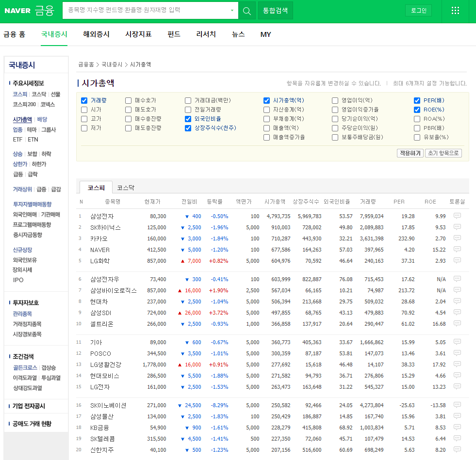Click 국내증시 breadcrumb link
The width and height of the screenshot is (476, 460).
point(112,64)
